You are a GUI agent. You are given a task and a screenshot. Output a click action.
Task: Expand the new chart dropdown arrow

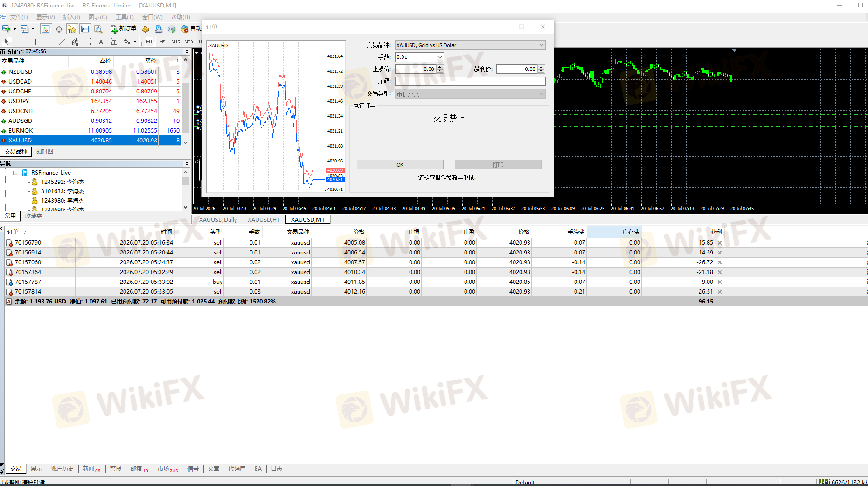pyautogui.click(x=14, y=29)
